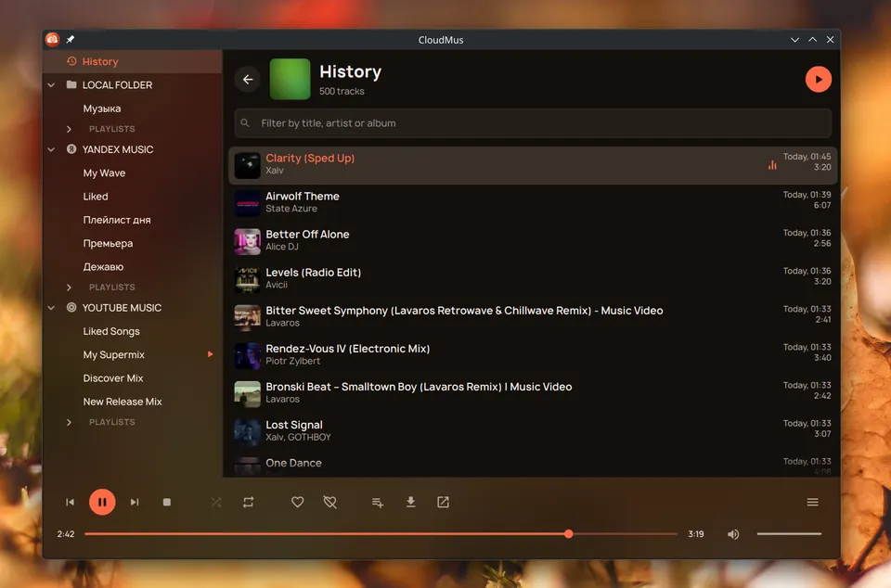Viewport: 891px width, 588px height.
Task: Select the track "Better Off Alone"
Action: click(x=533, y=241)
